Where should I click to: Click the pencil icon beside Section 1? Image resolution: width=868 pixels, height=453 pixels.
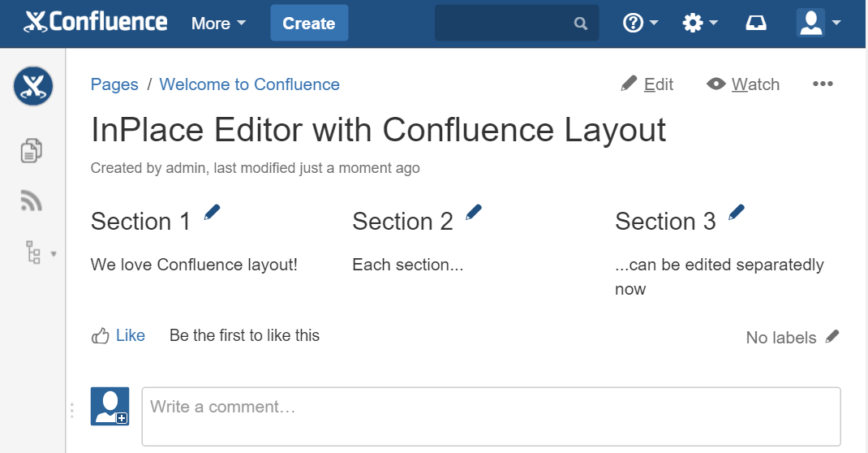tap(212, 213)
